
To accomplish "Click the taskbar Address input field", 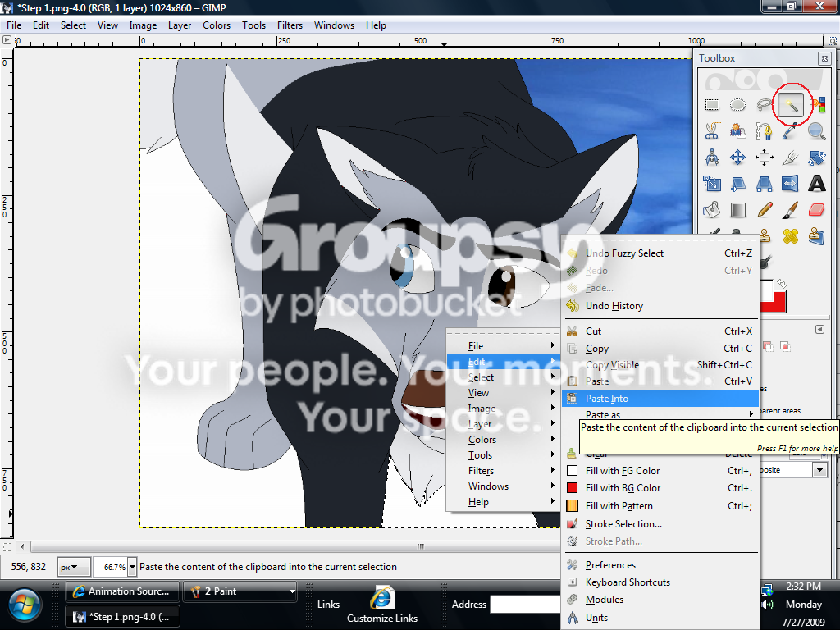I will pyautogui.click(x=526, y=605).
